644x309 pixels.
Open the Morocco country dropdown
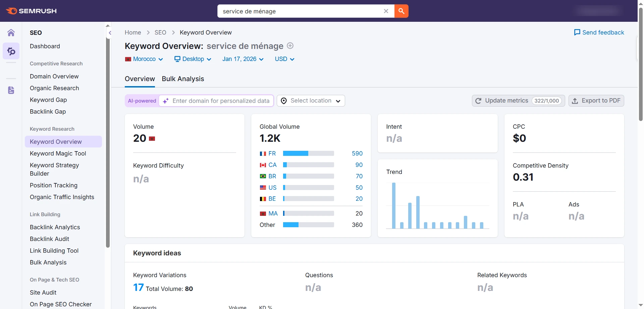[x=144, y=59]
